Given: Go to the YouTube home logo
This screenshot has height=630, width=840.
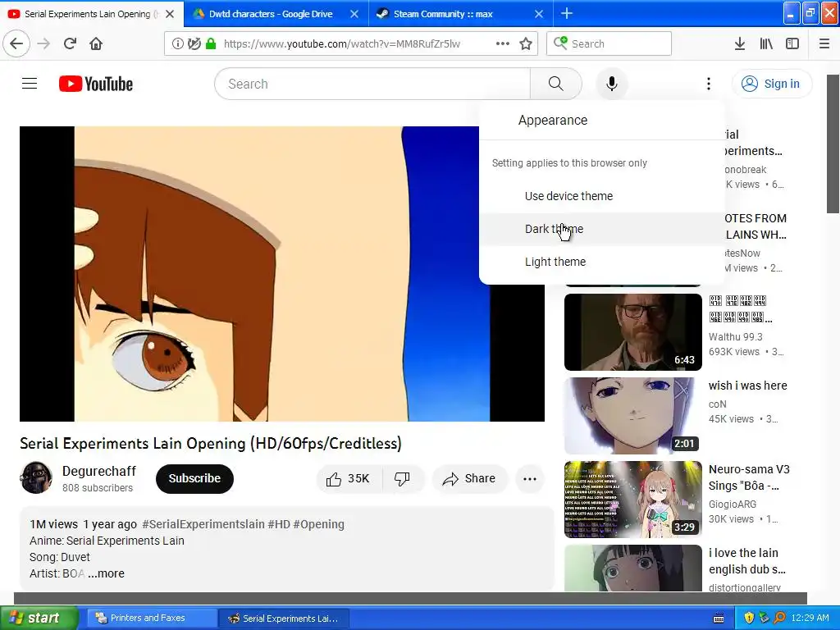Looking at the screenshot, I should (x=96, y=84).
